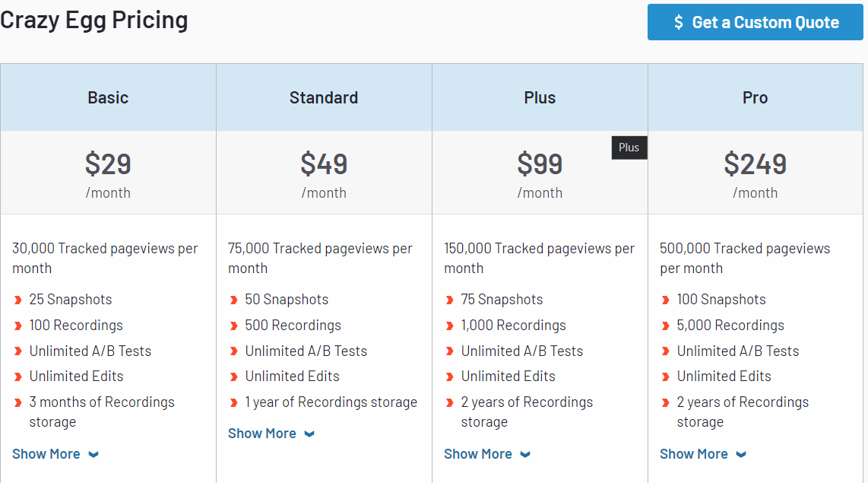Click the $249 per month price
Screen dimensions: 868x483
click(x=755, y=164)
